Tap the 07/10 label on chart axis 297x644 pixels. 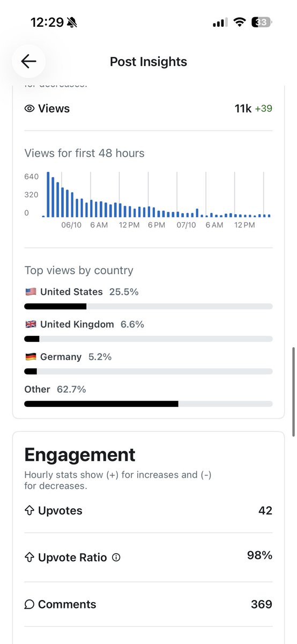click(x=186, y=225)
